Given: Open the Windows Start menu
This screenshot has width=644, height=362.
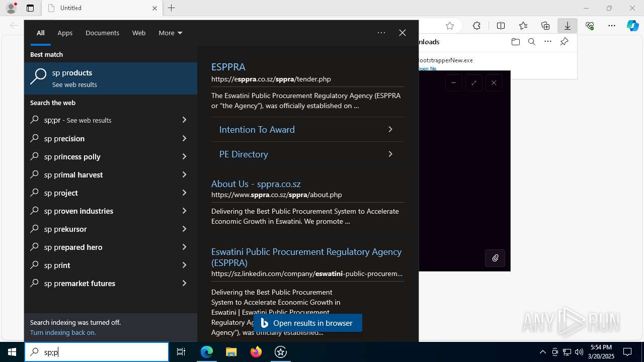Looking at the screenshot, I should (12, 352).
